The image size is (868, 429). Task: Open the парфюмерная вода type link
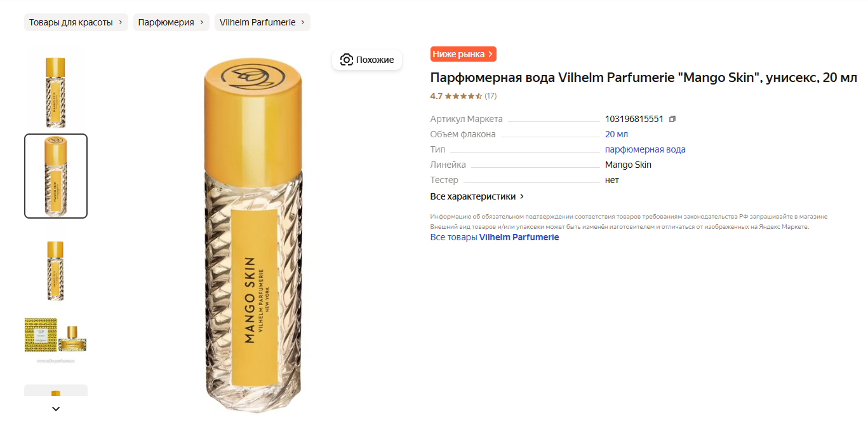click(645, 149)
